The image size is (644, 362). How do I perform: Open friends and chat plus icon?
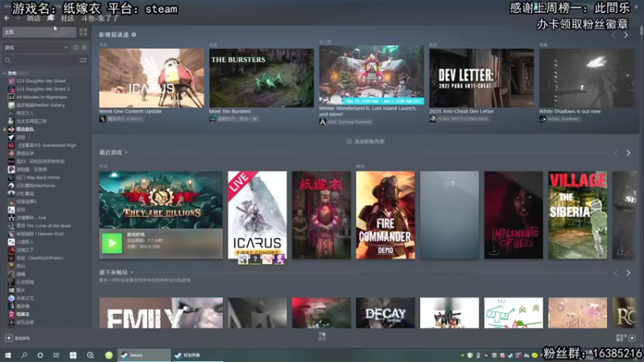(632, 338)
